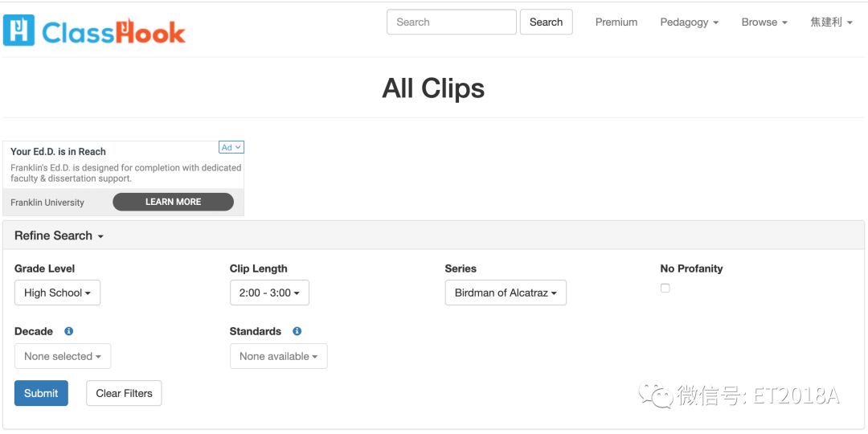Open the Pedagogy menu
Viewport: 868px width, 434px height.
click(x=690, y=23)
